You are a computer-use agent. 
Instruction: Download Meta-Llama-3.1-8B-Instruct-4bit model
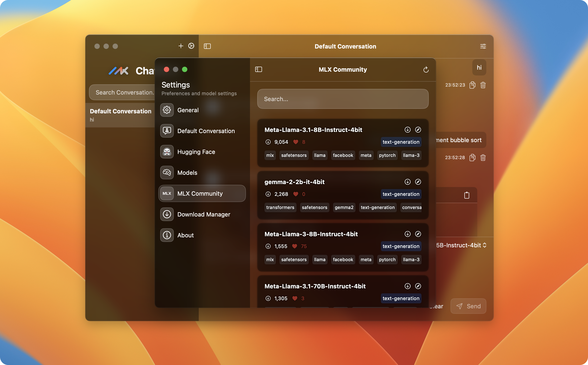coord(407,130)
